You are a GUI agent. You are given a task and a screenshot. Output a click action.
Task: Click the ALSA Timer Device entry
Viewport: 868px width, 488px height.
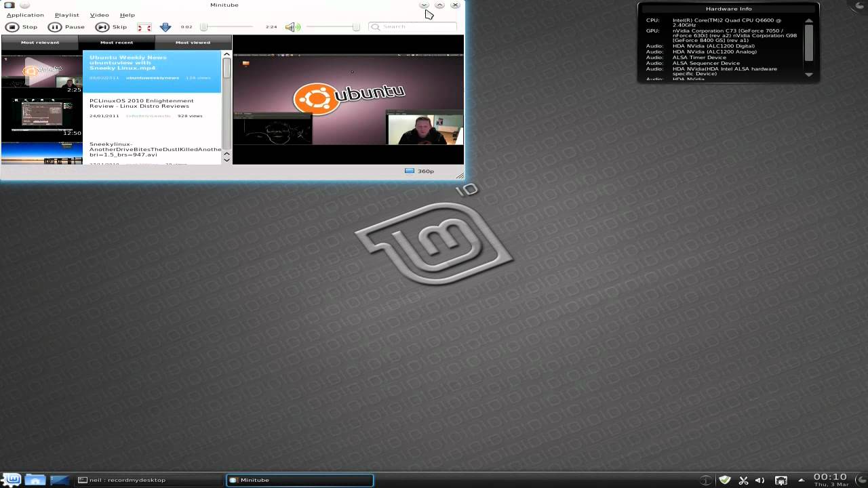[x=699, y=58]
